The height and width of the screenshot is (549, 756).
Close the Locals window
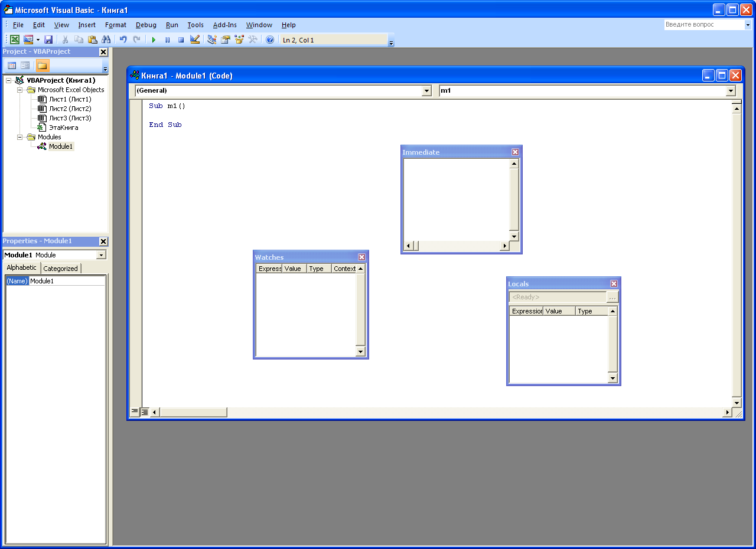[x=614, y=284]
